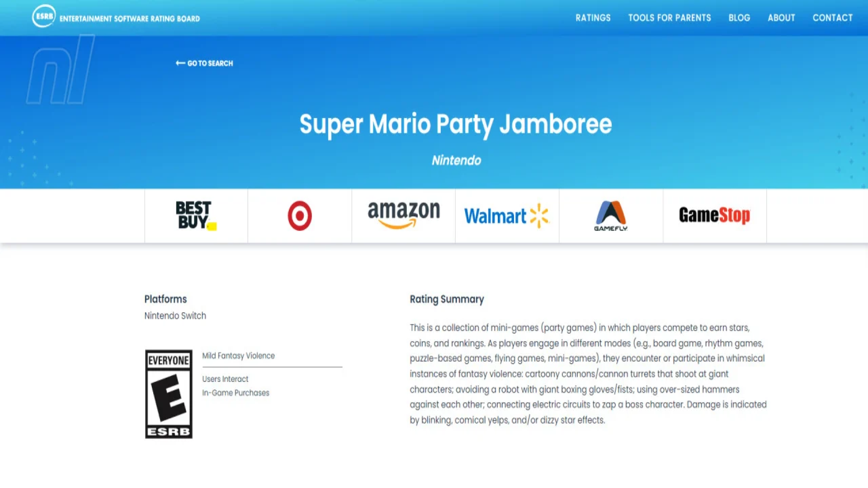Click the GameStop retailer logo
Screen dimensions: 868x488
(714, 216)
